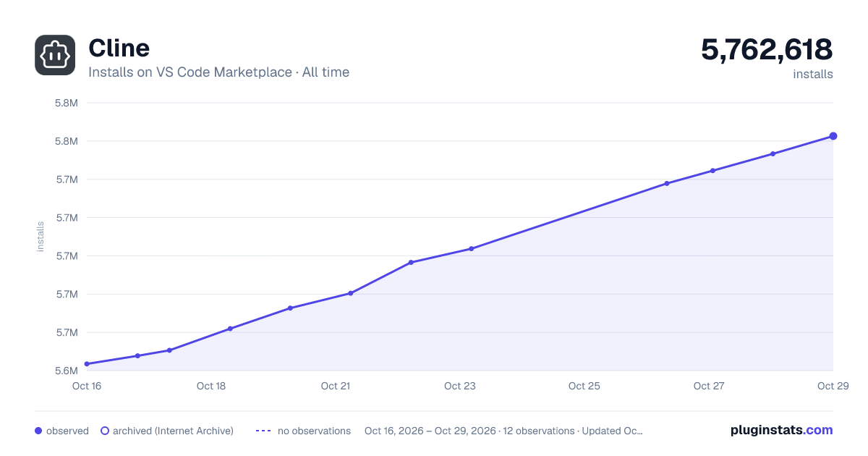Click the dashed 'no observations' legend line

tap(263, 431)
